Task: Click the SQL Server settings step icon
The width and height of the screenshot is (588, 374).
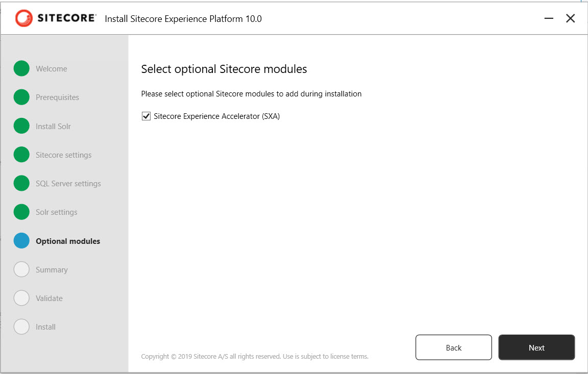Action: [21, 183]
